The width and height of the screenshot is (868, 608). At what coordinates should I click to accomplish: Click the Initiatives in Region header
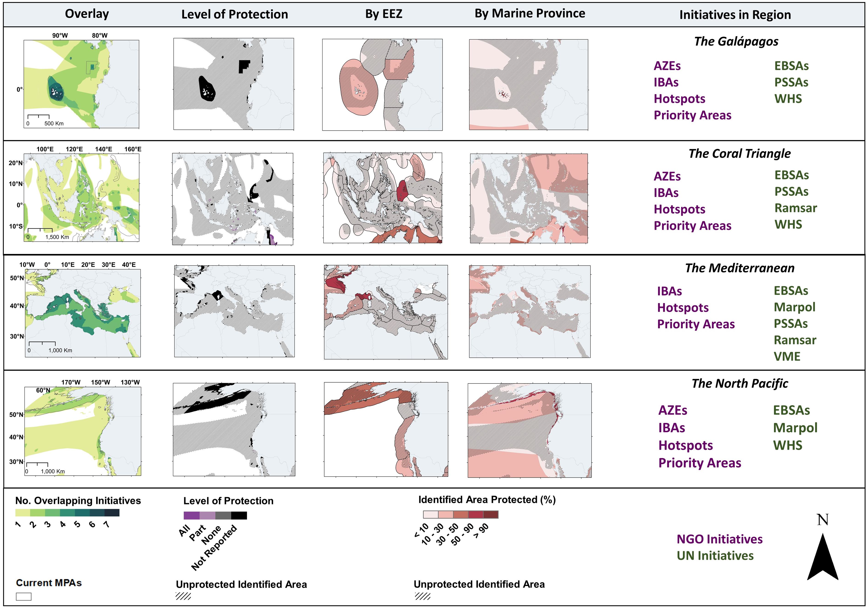735,15
